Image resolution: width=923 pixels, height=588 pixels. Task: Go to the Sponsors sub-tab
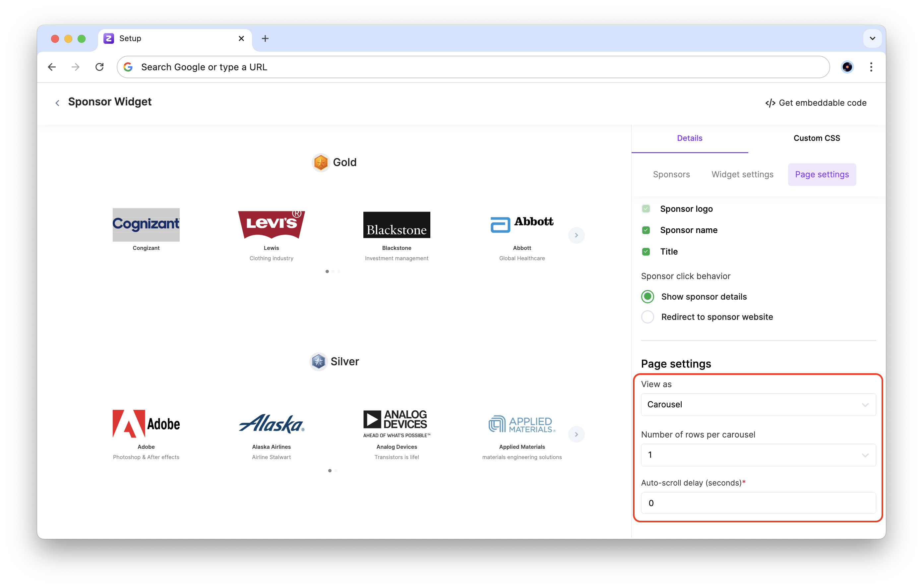tap(671, 174)
